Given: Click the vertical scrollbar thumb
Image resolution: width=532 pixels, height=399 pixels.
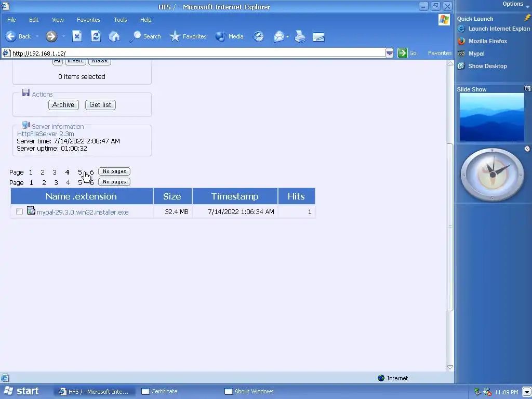Looking at the screenshot, I should click(450, 227).
